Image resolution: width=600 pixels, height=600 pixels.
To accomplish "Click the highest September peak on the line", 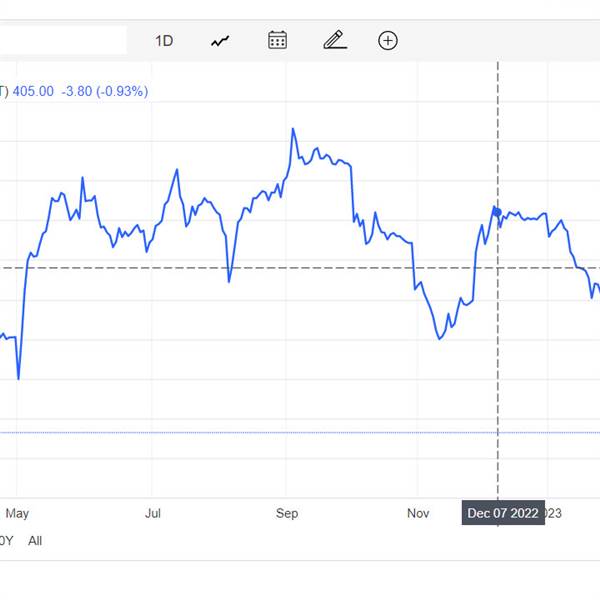I will click(293, 129).
